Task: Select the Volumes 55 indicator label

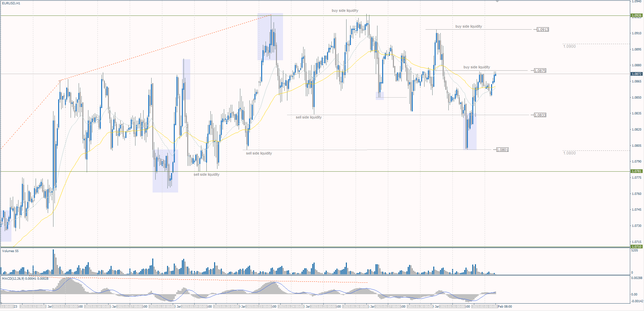Action: [x=10, y=251]
